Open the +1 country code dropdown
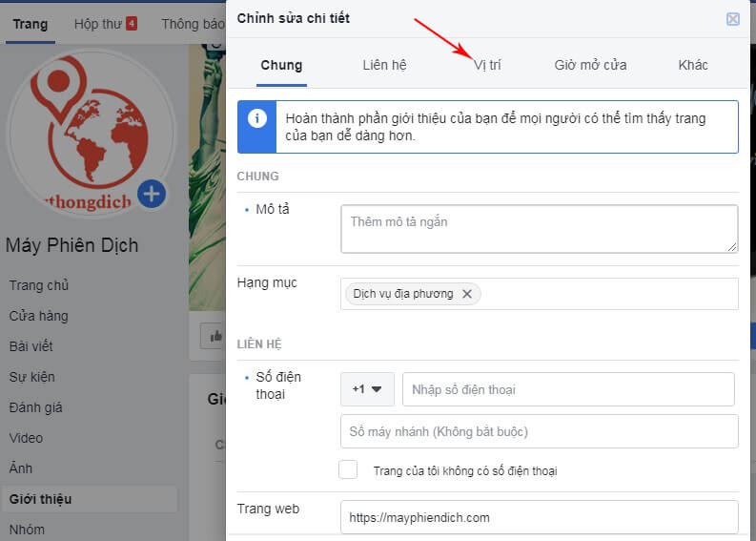The width and height of the screenshot is (756, 541). click(367, 389)
